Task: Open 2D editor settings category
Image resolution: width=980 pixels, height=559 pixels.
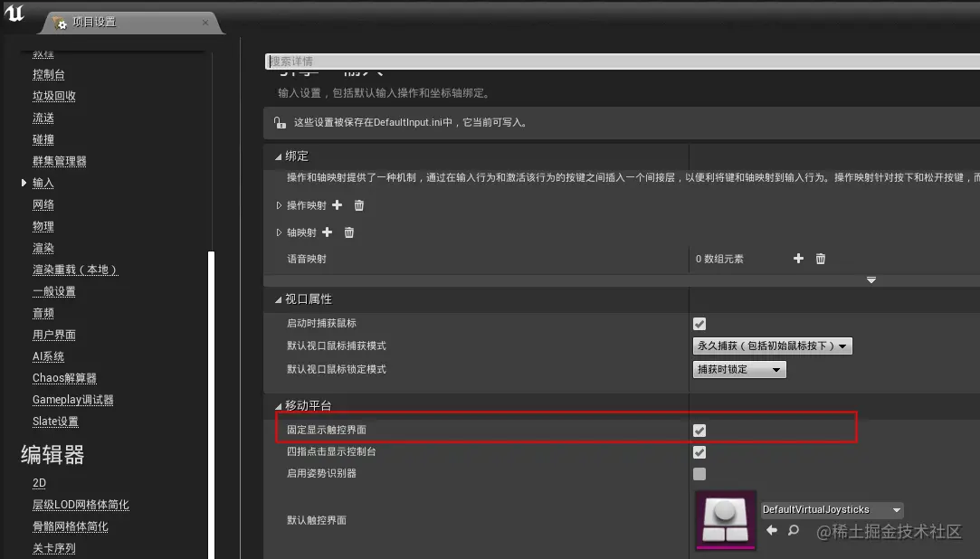Action: pyautogui.click(x=39, y=483)
